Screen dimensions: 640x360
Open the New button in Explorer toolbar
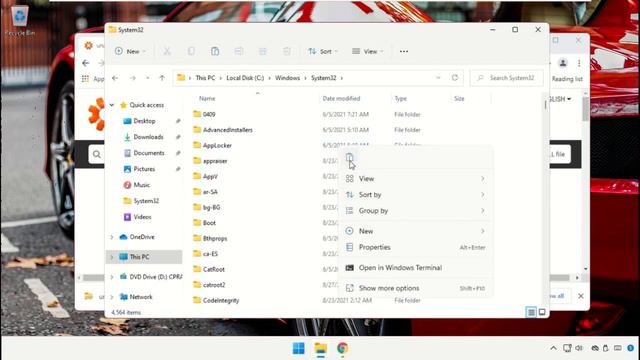pyautogui.click(x=130, y=51)
